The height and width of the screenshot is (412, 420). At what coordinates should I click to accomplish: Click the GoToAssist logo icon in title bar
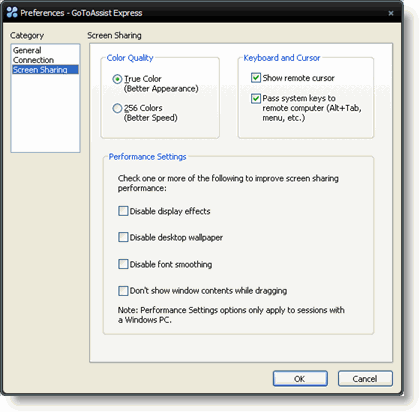[x=12, y=13]
